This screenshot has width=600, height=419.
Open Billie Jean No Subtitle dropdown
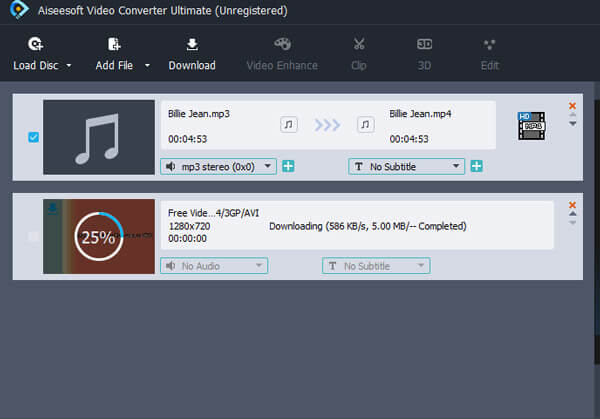tap(406, 166)
